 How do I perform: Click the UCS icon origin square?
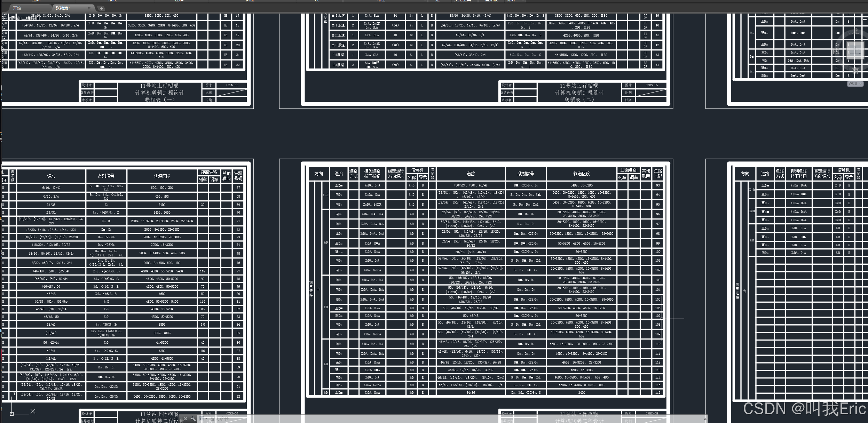[x=12, y=414]
